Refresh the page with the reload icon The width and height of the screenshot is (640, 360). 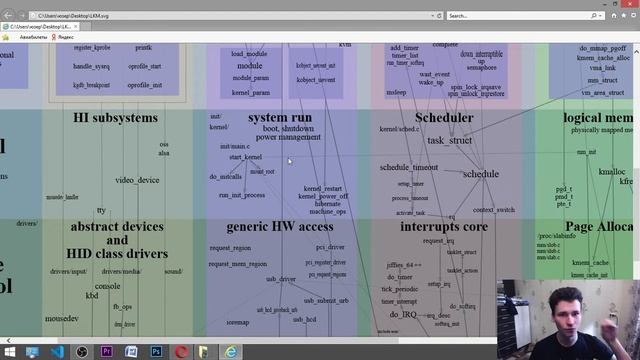[439, 16]
